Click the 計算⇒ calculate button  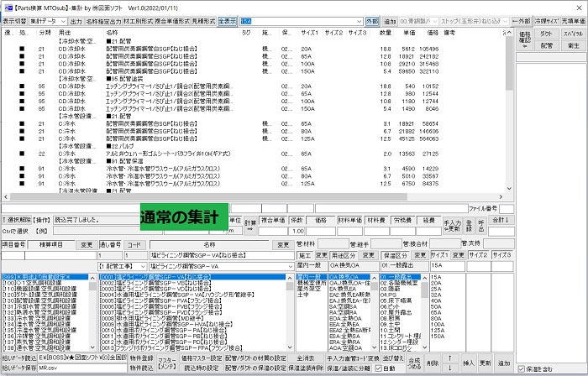click(250, 226)
